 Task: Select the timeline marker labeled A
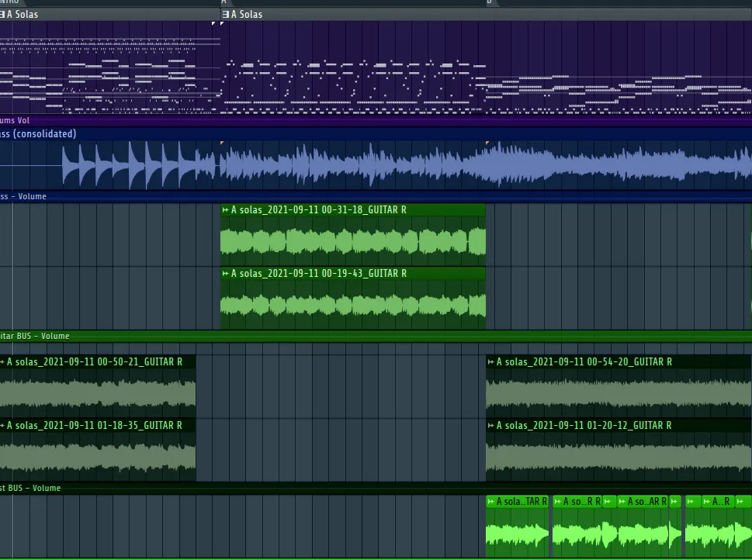224,2
